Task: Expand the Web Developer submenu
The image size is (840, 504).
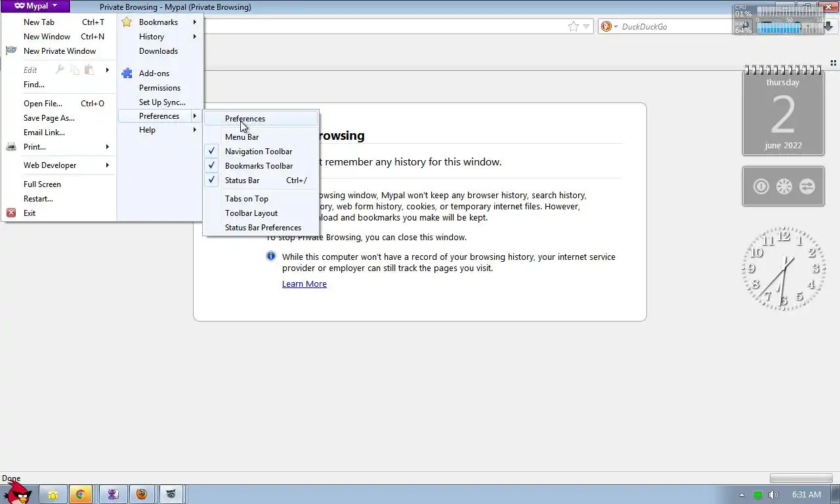Action: tap(58, 165)
